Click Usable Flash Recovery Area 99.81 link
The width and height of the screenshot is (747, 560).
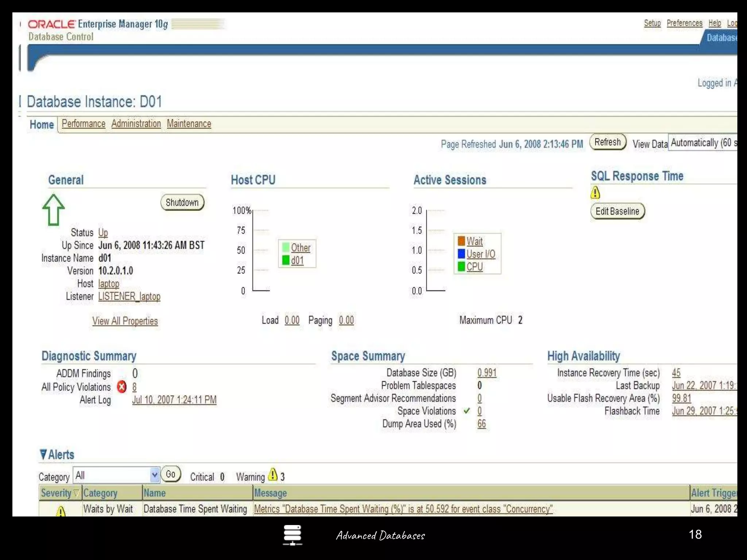click(682, 398)
